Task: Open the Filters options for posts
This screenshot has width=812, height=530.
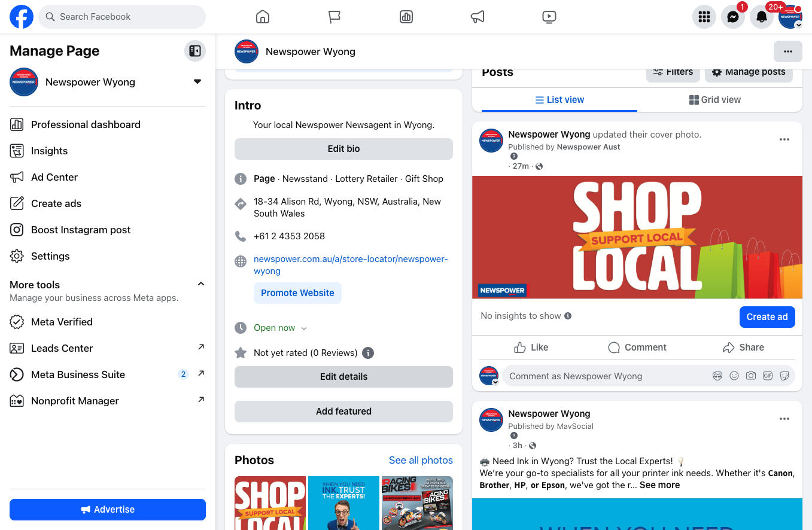Action: (x=673, y=72)
